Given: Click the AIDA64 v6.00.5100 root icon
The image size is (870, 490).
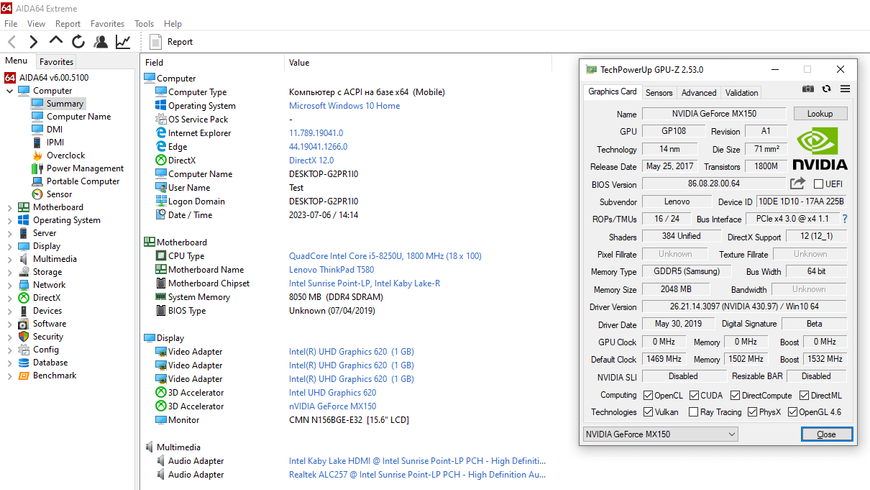Looking at the screenshot, I should coord(9,78).
